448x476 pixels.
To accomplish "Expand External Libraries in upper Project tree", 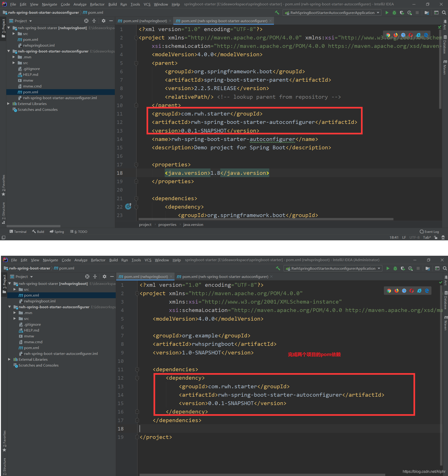I will tap(8, 104).
